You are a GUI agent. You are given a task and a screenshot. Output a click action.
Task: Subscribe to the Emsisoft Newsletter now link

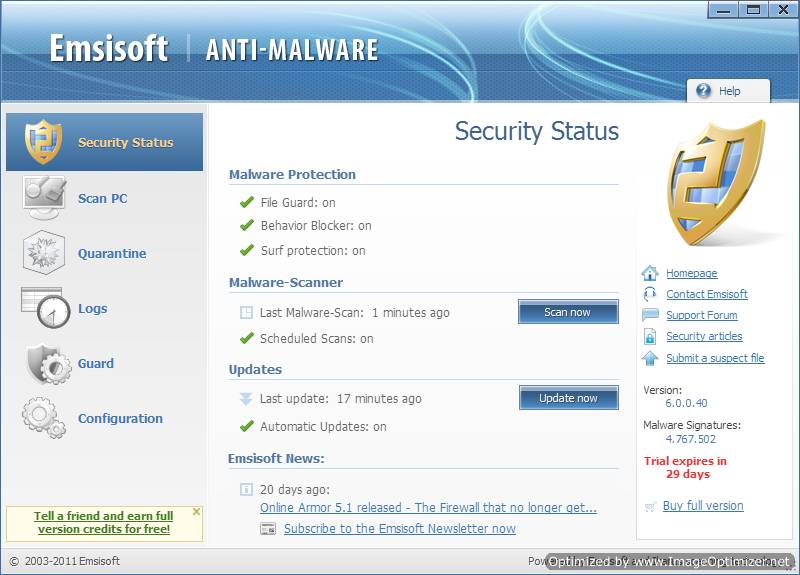[399, 529]
